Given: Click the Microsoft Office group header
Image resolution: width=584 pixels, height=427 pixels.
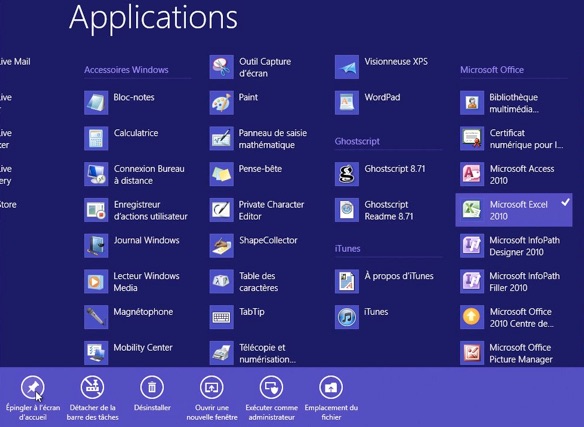Looking at the screenshot, I should 492,70.
